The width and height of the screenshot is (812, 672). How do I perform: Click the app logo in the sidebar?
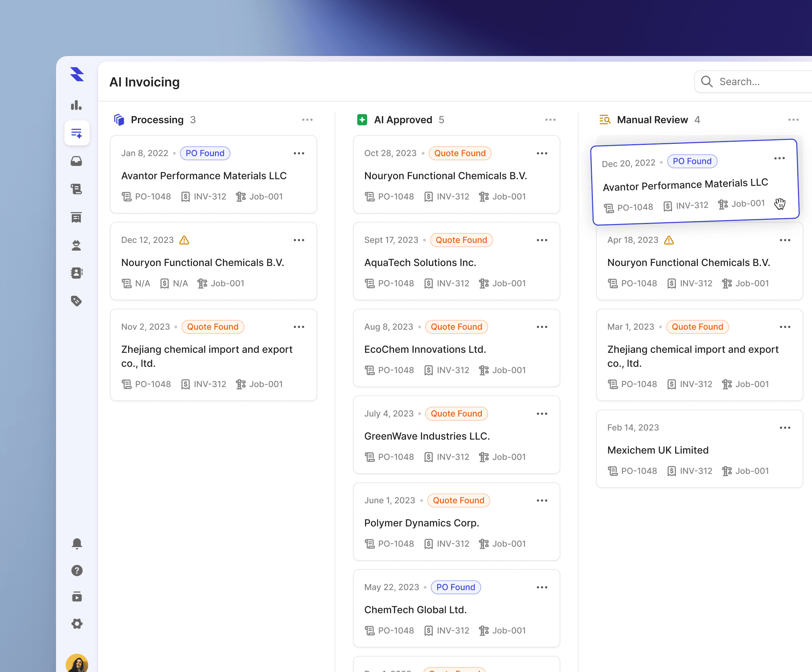pyautogui.click(x=77, y=74)
